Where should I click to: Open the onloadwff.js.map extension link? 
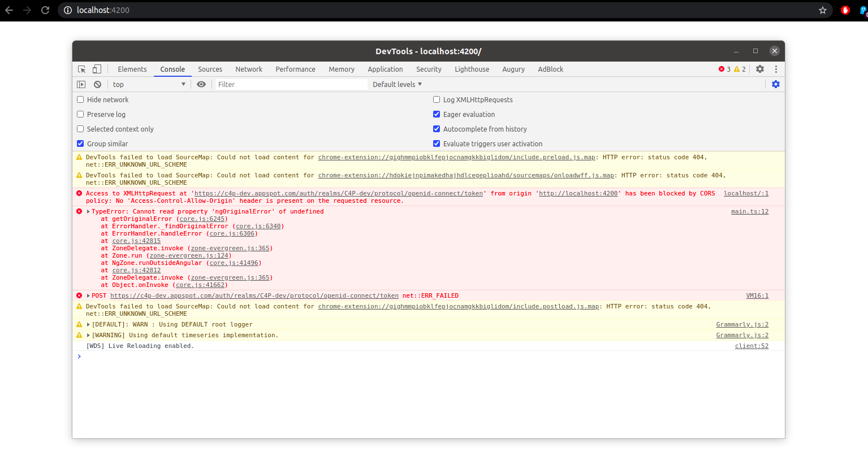point(466,176)
